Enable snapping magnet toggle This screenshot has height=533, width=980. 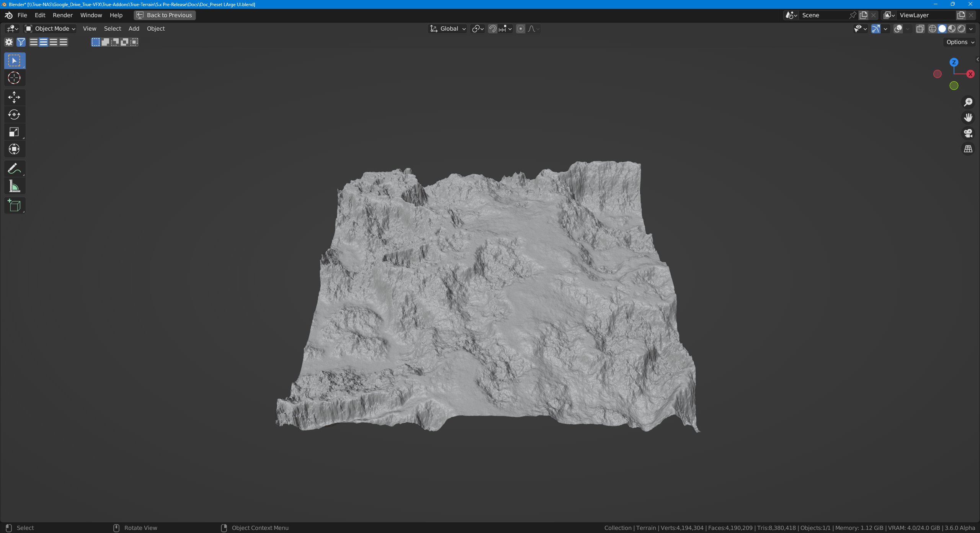tap(493, 29)
